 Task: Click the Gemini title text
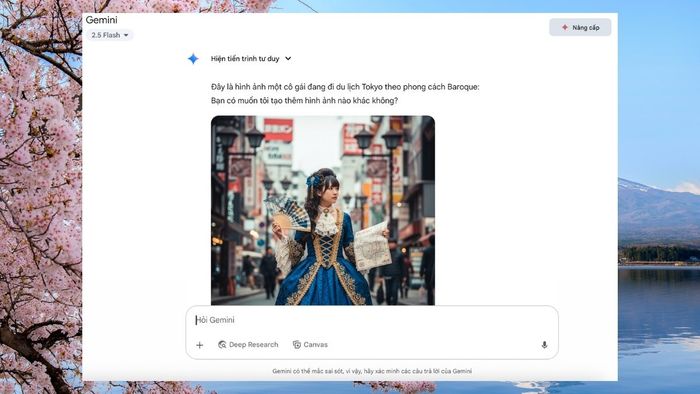pyautogui.click(x=101, y=20)
